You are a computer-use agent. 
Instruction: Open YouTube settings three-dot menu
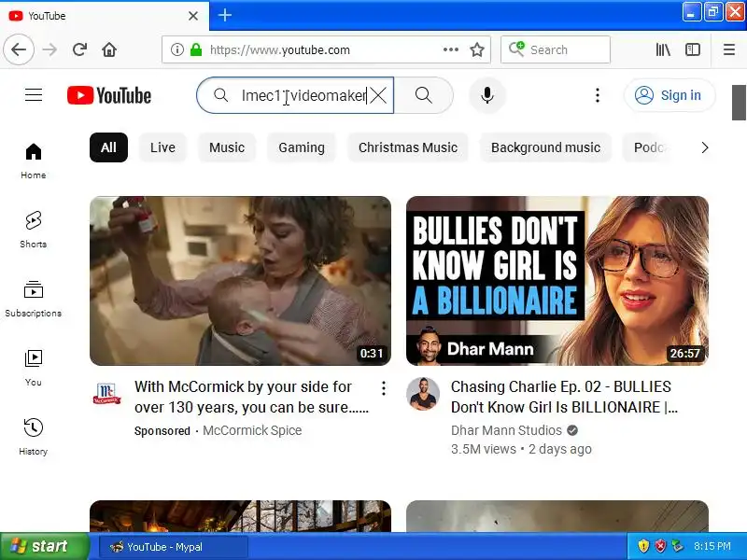click(598, 95)
